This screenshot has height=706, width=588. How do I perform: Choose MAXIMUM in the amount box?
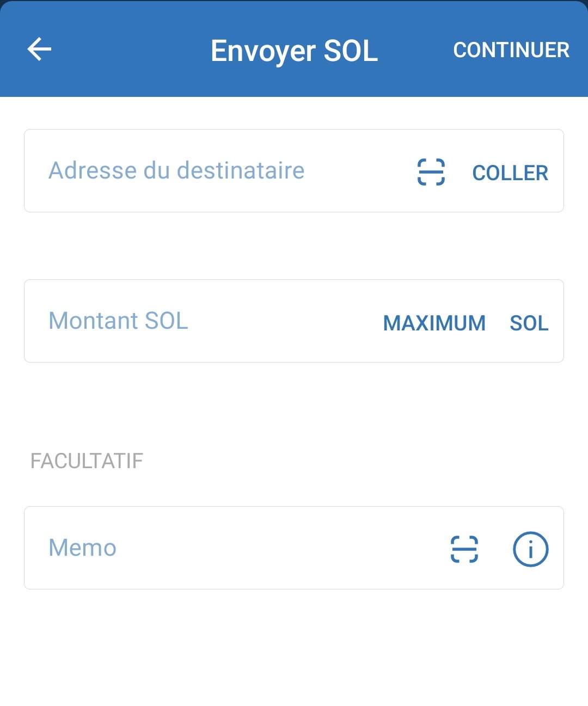(434, 323)
